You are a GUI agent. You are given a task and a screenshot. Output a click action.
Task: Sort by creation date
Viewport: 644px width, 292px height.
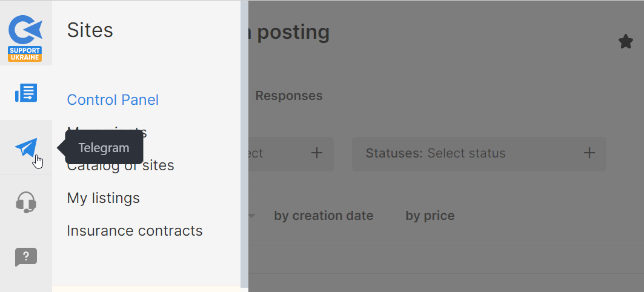click(x=324, y=216)
